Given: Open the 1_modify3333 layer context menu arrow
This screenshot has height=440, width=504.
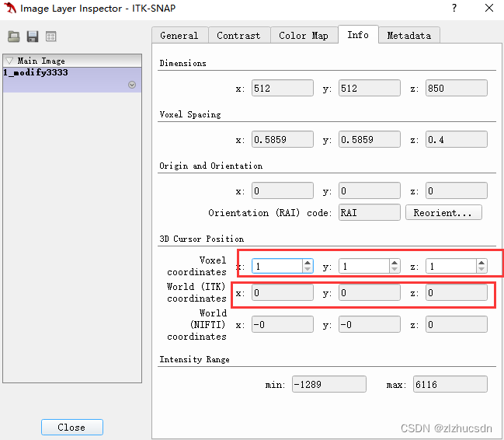Looking at the screenshot, I should pyautogui.click(x=132, y=85).
